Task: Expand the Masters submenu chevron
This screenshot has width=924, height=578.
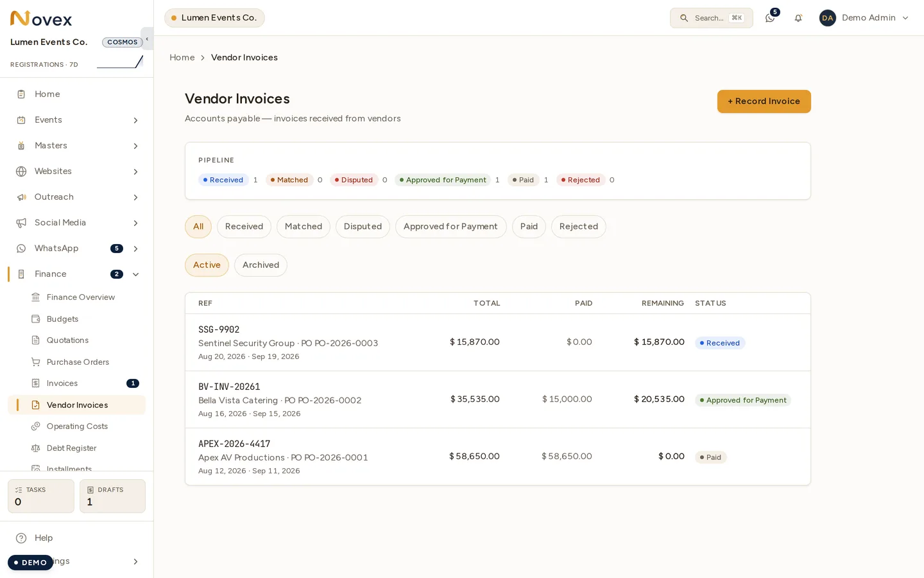Action: pos(135,146)
